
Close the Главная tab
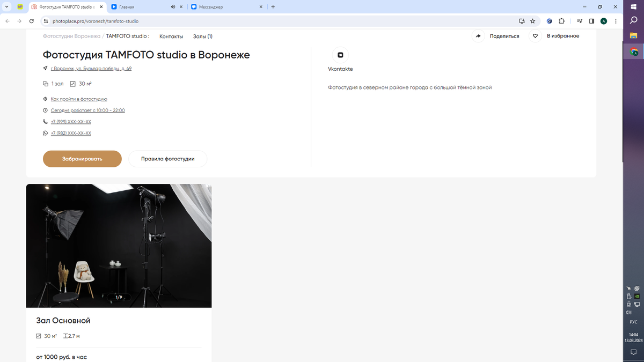pyautogui.click(x=181, y=7)
